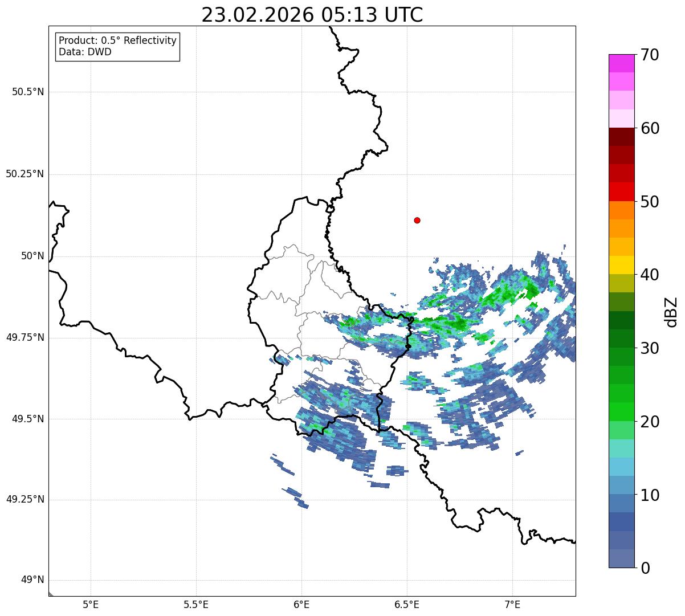Click the 30 colorbar tick label
685x616 pixels.
650,348
